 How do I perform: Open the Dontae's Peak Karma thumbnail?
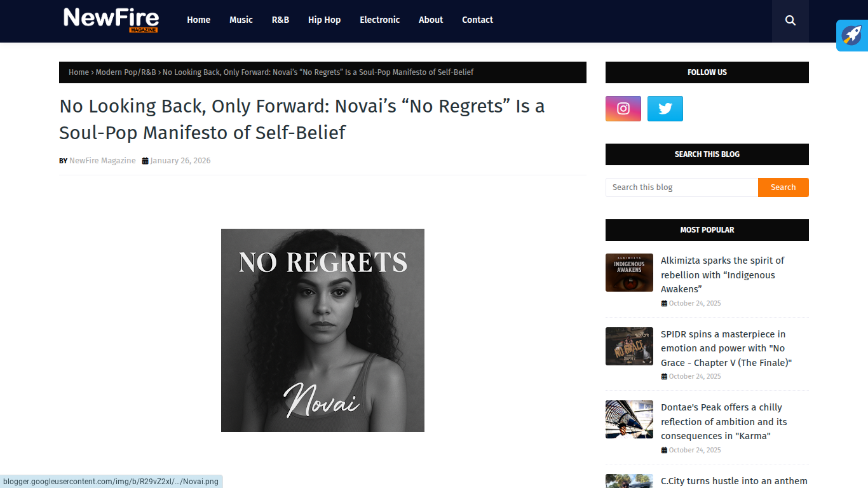[x=629, y=419]
